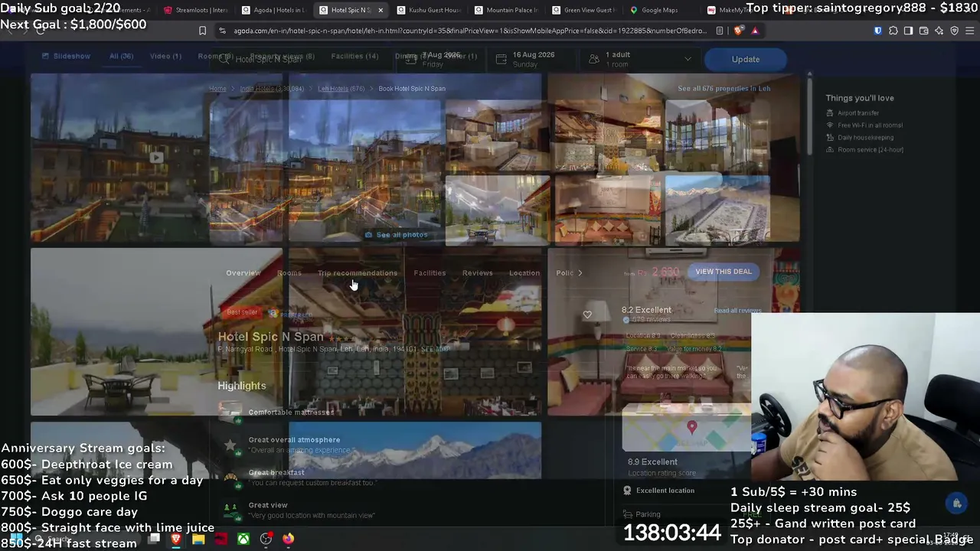Close the Hotel Spic N Span tab

point(381,10)
